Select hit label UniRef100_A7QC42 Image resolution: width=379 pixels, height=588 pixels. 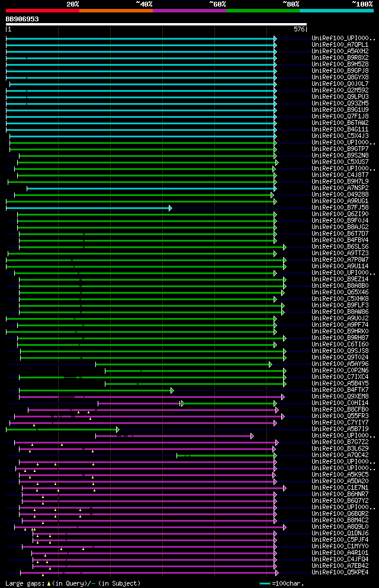340,455
